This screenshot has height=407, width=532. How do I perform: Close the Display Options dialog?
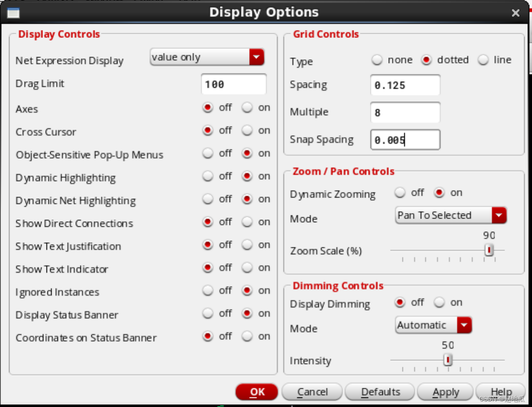click(516, 13)
